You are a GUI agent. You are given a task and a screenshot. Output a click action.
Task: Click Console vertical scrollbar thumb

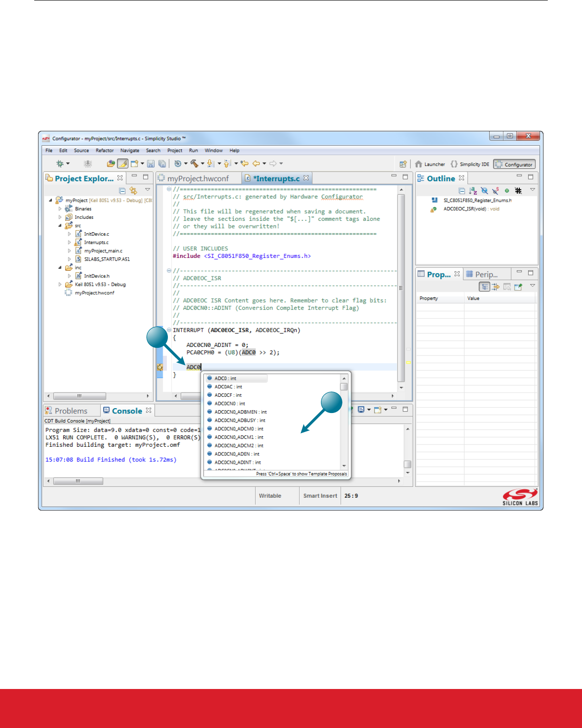click(407, 464)
